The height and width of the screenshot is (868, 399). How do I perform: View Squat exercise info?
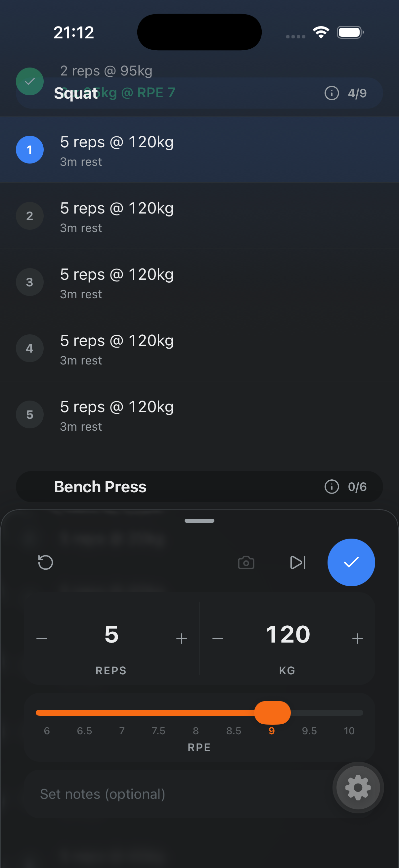(332, 93)
